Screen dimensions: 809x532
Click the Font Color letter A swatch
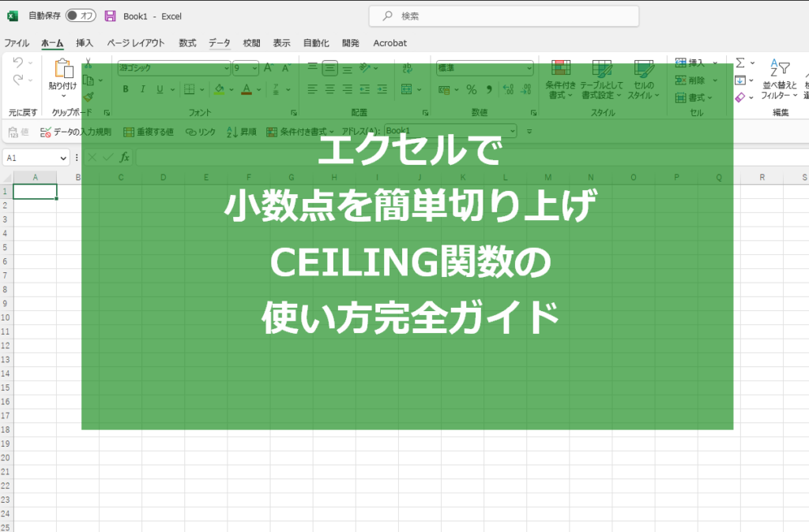click(246, 90)
